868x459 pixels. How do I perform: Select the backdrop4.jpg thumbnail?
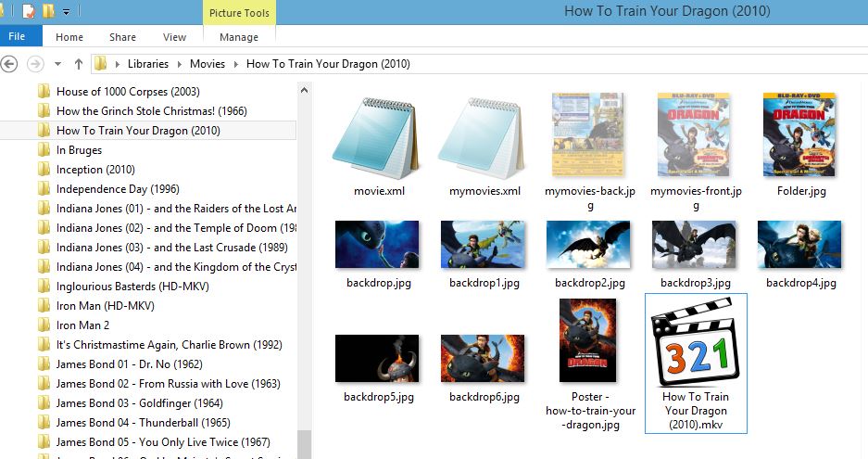pos(799,245)
